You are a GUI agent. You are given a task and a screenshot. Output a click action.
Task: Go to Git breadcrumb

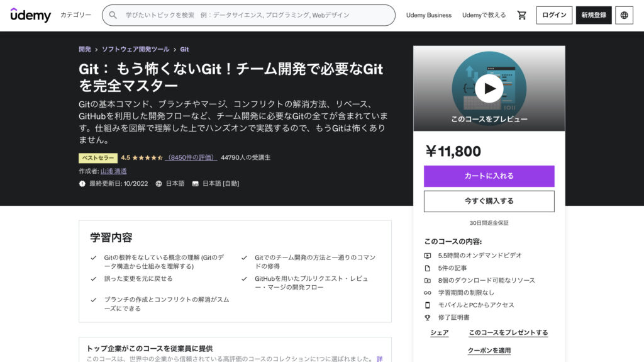(184, 49)
